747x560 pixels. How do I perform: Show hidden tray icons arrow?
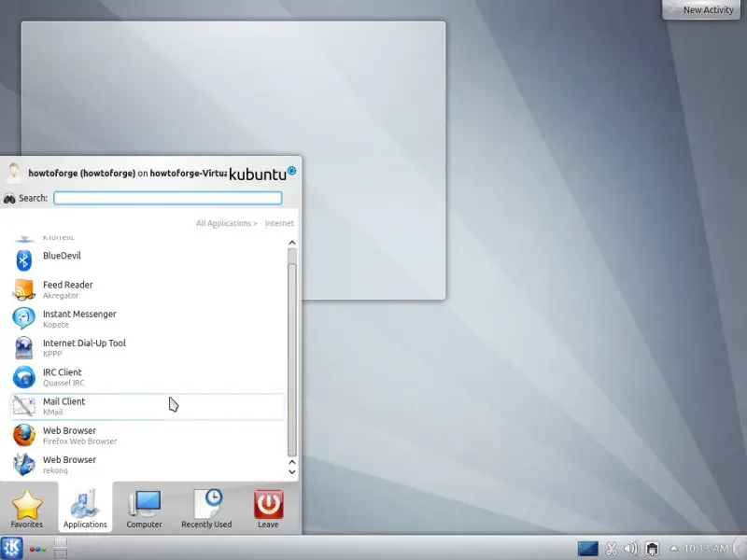[x=673, y=548]
